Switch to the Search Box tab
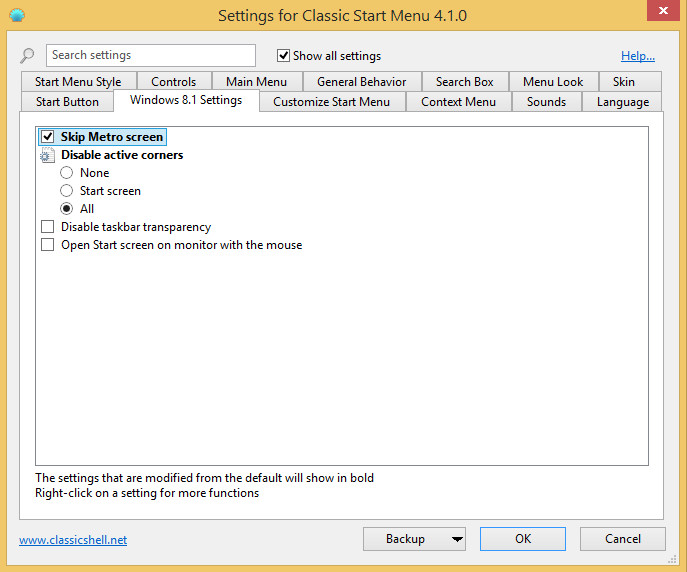This screenshot has width=687, height=572. [464, 82]
